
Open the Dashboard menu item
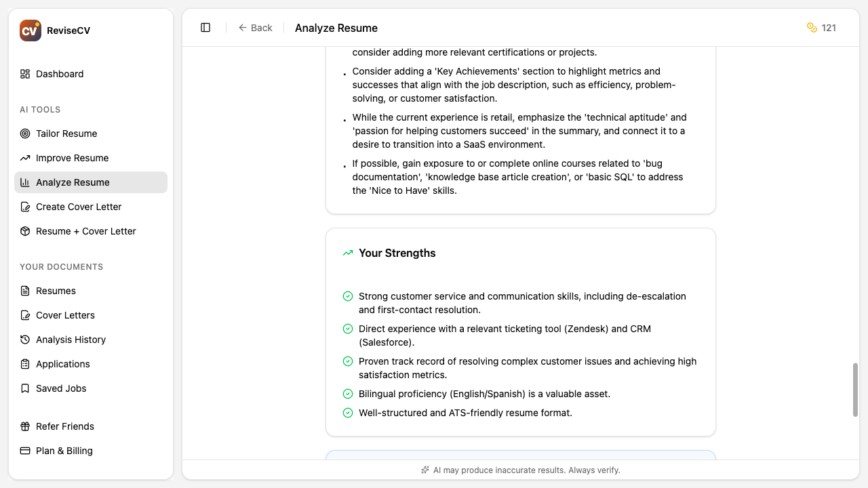pos(59,74)
